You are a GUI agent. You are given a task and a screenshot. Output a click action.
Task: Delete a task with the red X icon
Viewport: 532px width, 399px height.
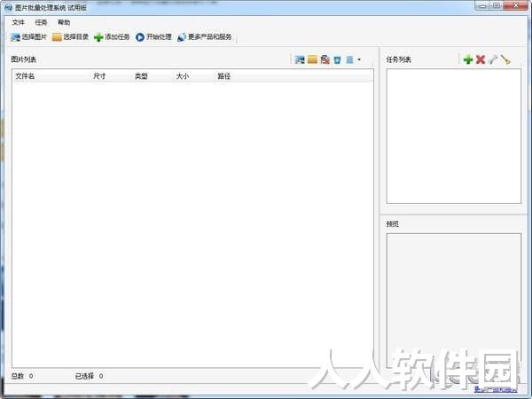coord(481,59)
